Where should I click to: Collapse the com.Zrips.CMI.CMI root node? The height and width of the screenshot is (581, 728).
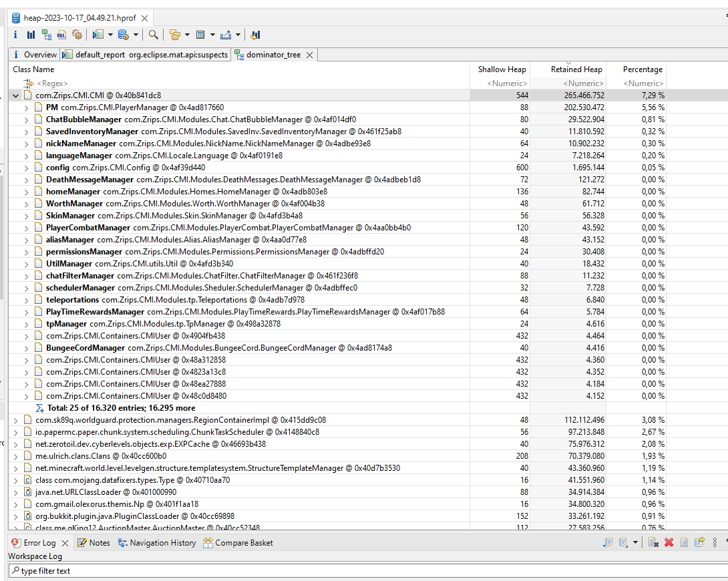pos(15,95)
